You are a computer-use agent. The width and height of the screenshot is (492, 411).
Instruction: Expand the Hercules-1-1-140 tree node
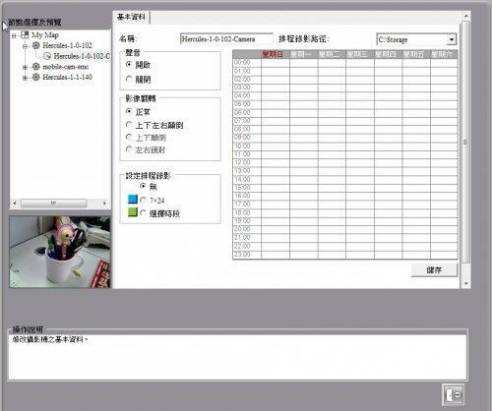[25, 78]
